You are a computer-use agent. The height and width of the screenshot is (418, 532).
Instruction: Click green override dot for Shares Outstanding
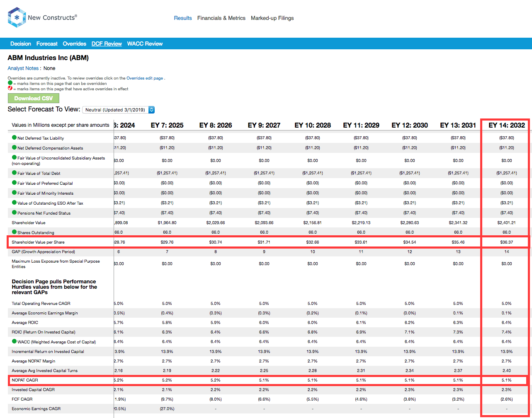[x=14, y=232]
